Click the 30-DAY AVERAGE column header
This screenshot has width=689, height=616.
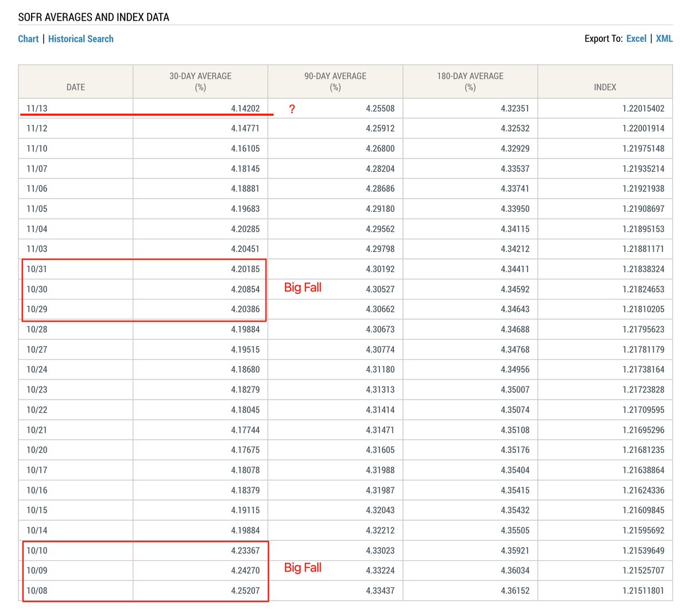coord(200,82)
